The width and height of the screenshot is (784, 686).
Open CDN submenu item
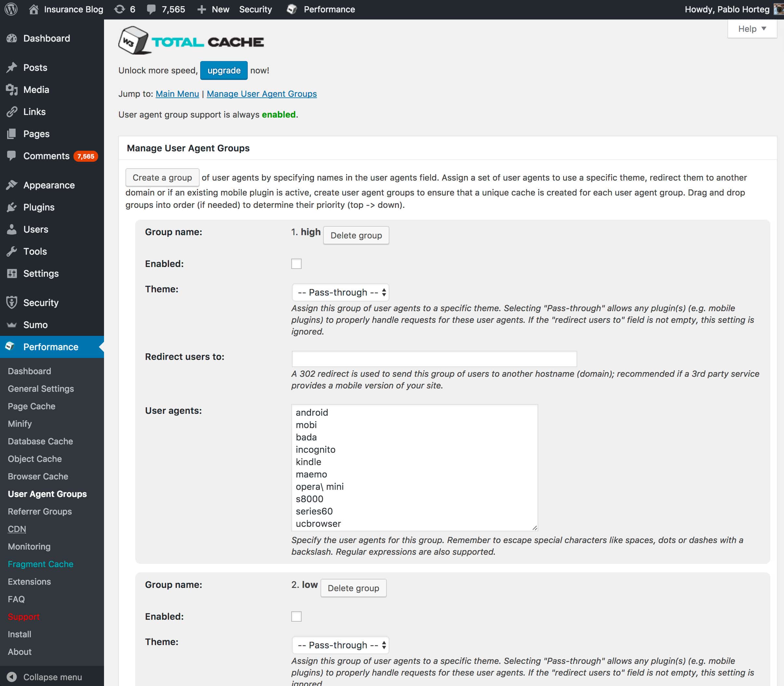tap(17, 529)
